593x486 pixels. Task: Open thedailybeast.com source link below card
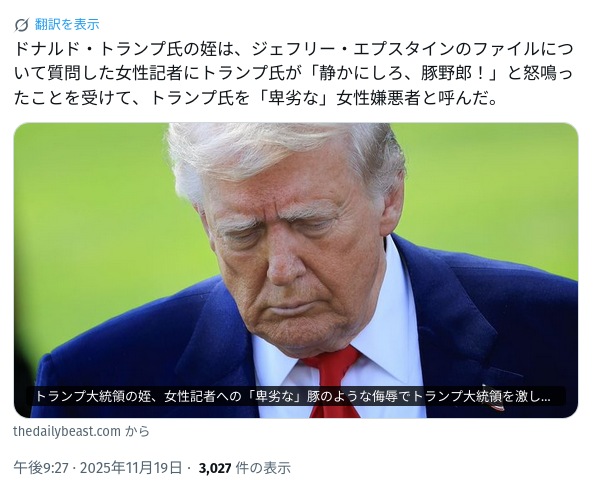[67, 431]
